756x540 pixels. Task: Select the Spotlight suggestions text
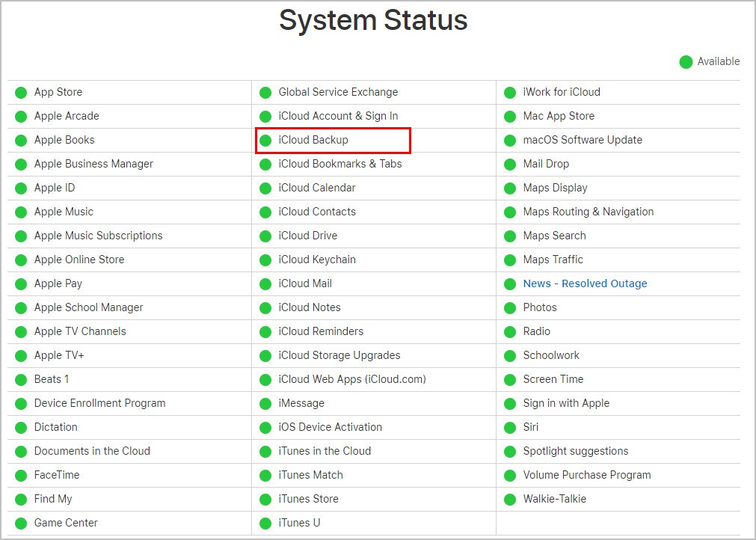(576, 451)
